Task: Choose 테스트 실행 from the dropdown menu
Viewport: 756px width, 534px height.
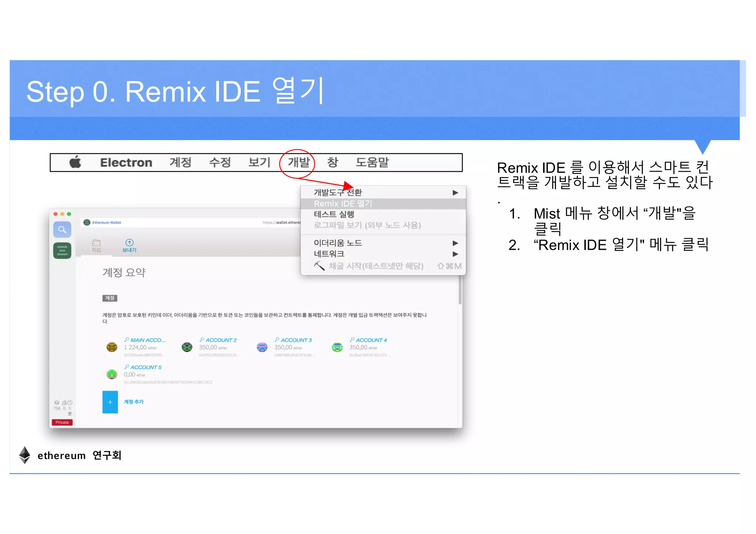Action: [383, 214]
